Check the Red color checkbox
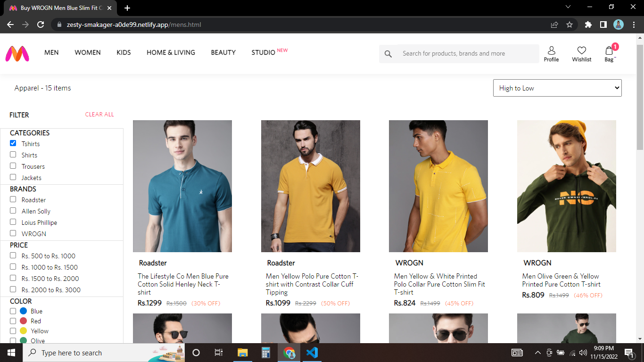 point(13,321)
